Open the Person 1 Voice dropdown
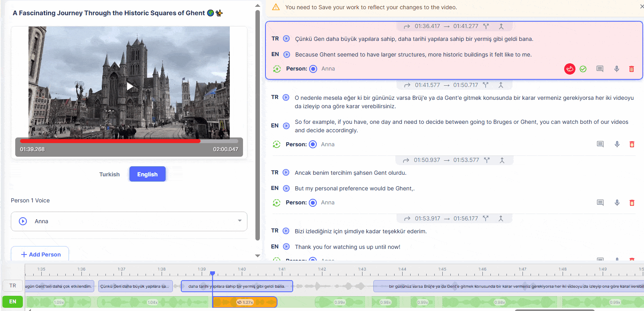This screenshot has width=644, height=311. 129,221
